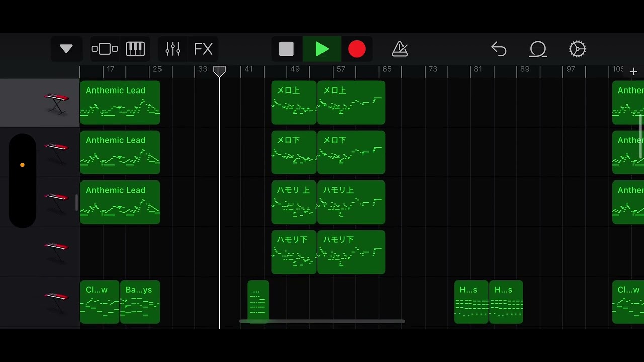Select the first H...s region near bar 81

tap(471, 302)
